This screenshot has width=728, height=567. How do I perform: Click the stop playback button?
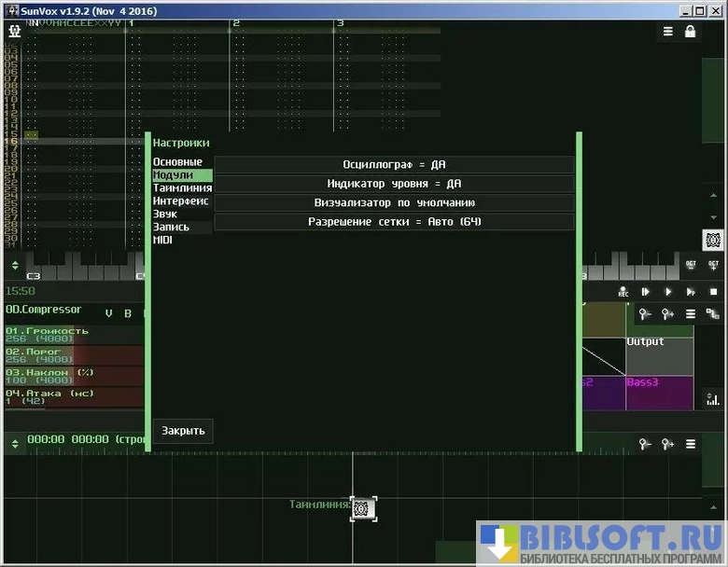(x=713, y=292)
